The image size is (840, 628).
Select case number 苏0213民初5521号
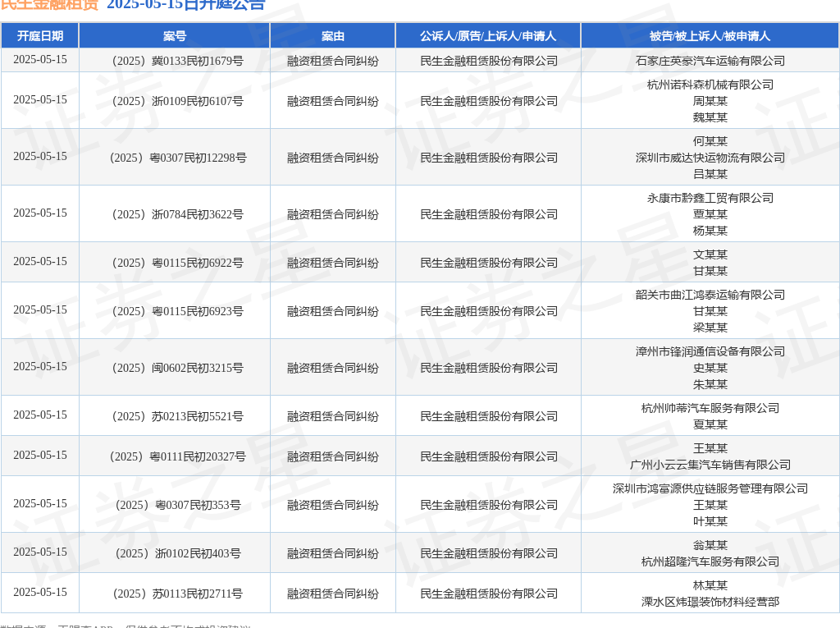[197, 417]
